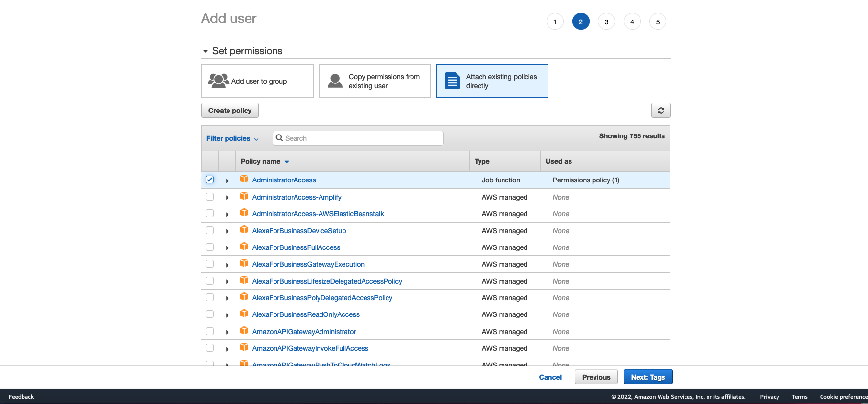The width and height of the screenshot is (868, 404).
Task: Expand the AlexaForBusinessReadOnlyAccess row details
Action: [227, 315]
